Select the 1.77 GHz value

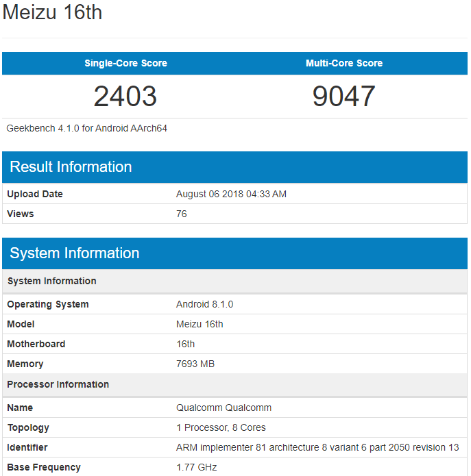[x=197, y=467]
